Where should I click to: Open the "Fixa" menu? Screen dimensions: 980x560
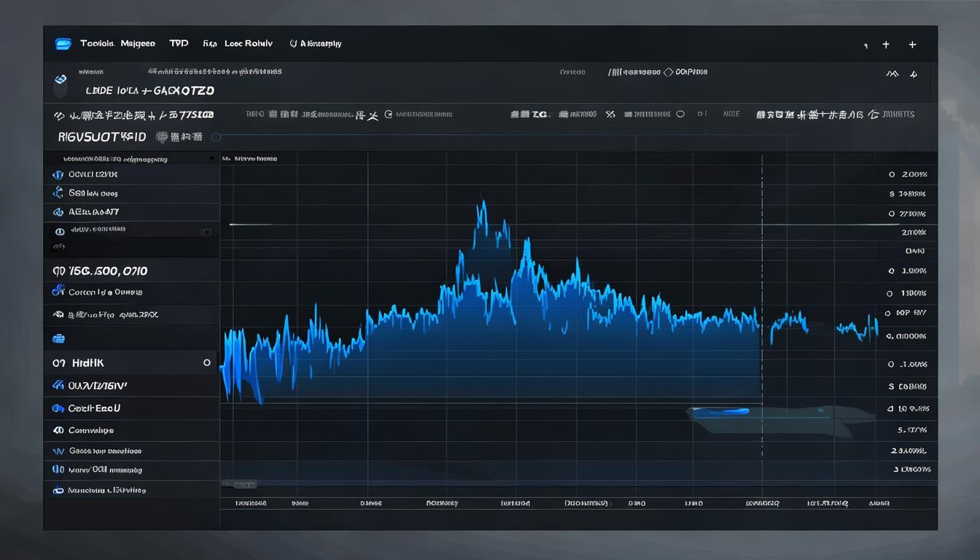pos(210,44)
